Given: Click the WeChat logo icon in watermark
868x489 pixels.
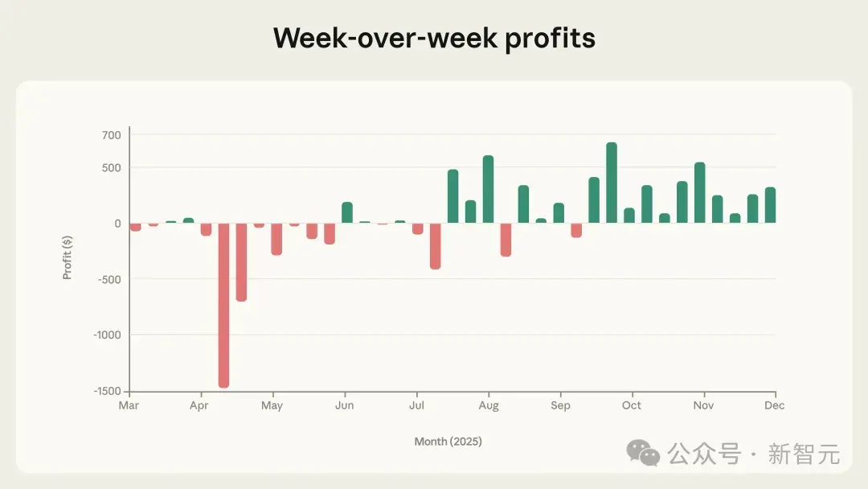Looking at the screenshot, I should click(x=643, y=453).
